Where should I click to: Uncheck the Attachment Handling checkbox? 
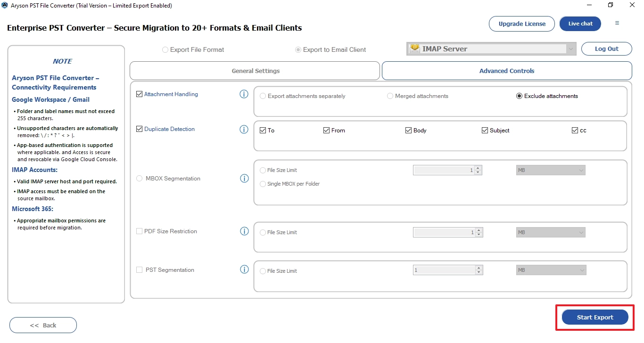[x=139, y=94]
